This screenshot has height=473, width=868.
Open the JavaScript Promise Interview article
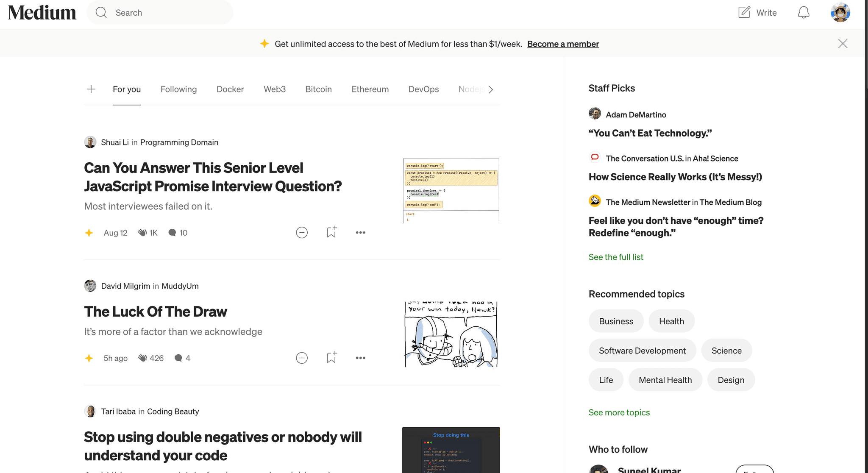[213, 177]
